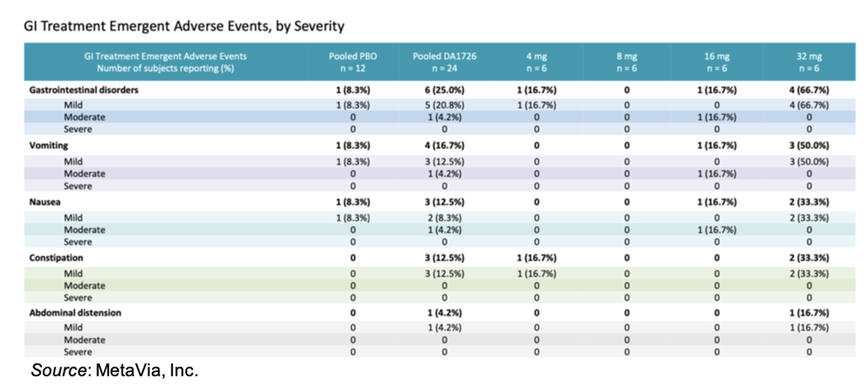Select Severe row under Abdominal distension
The image size is (868, 387).
(x=440, y=352)
